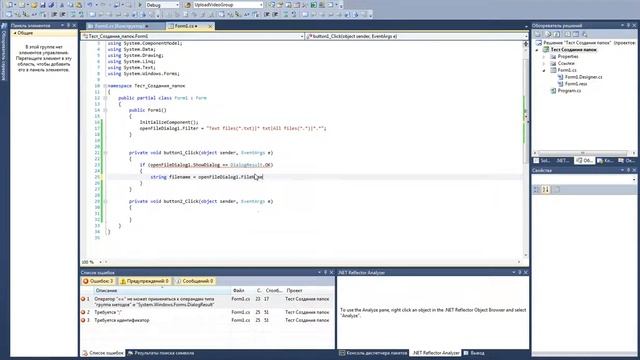640x360 pixels.
Task: Open the Debug configuration dropdown
Action: coord(178,5)
